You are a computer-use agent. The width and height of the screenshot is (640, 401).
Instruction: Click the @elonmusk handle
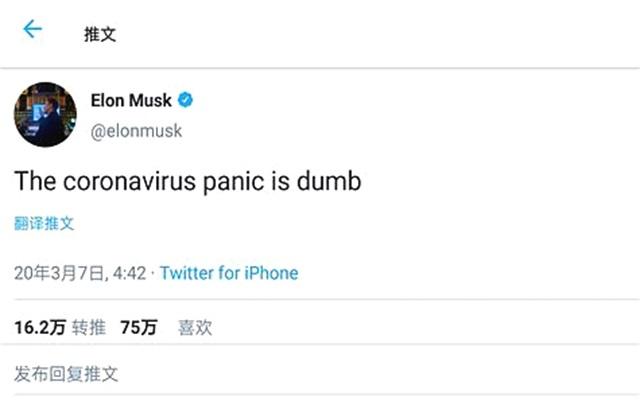(136, 132)
